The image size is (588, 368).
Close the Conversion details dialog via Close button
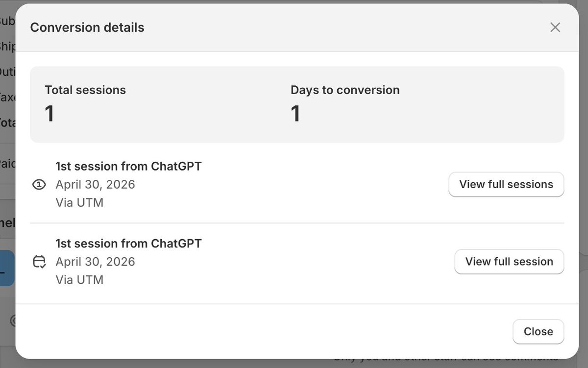pos(538,332)
